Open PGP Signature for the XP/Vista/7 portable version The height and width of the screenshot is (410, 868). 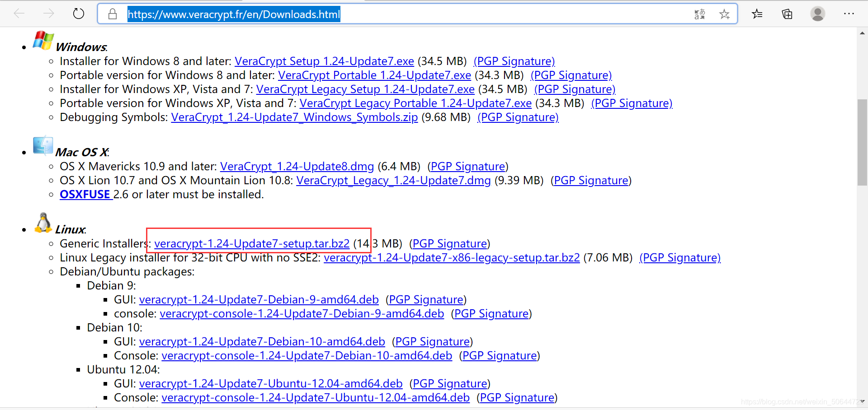[632, 103]
